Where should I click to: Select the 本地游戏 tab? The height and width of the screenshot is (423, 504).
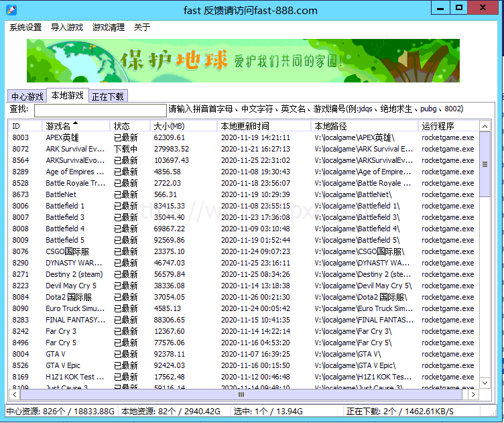(68, 95)
